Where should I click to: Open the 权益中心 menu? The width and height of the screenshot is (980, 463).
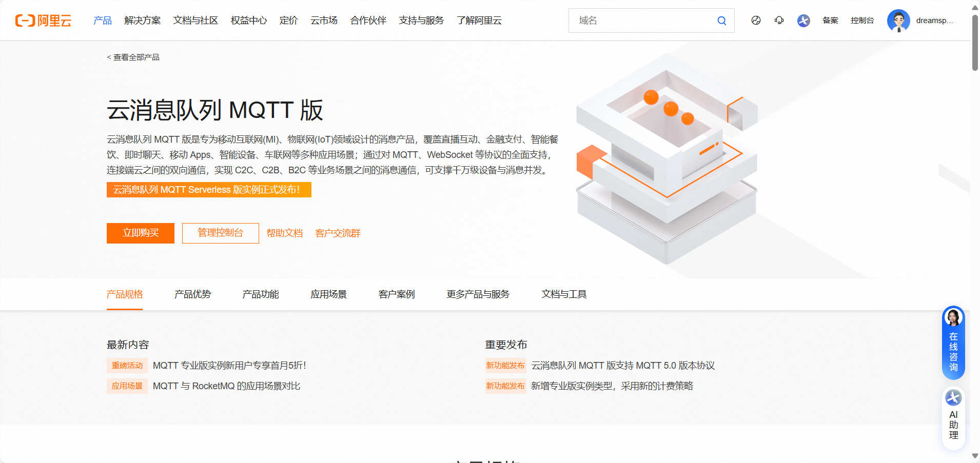click(x=249, y=21)
